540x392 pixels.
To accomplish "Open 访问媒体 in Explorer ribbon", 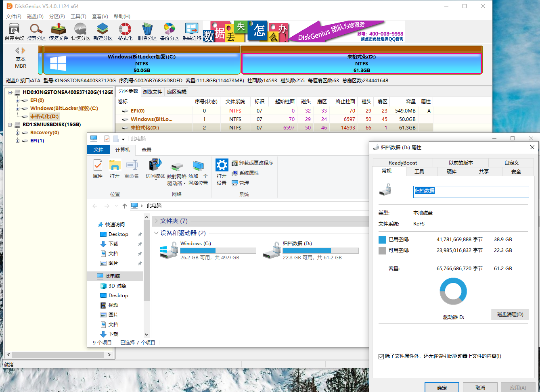I will coord(155,169).
